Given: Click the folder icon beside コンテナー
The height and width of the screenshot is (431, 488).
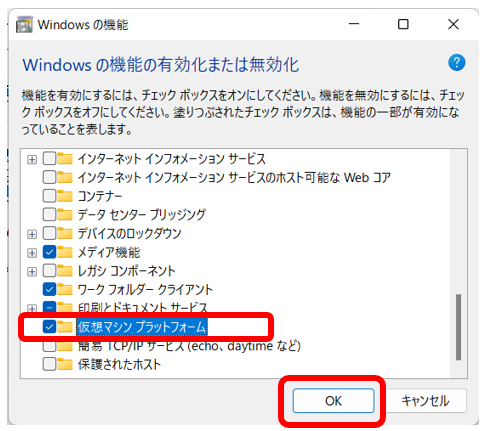Looking at the screenshot, I should (65, 196).
